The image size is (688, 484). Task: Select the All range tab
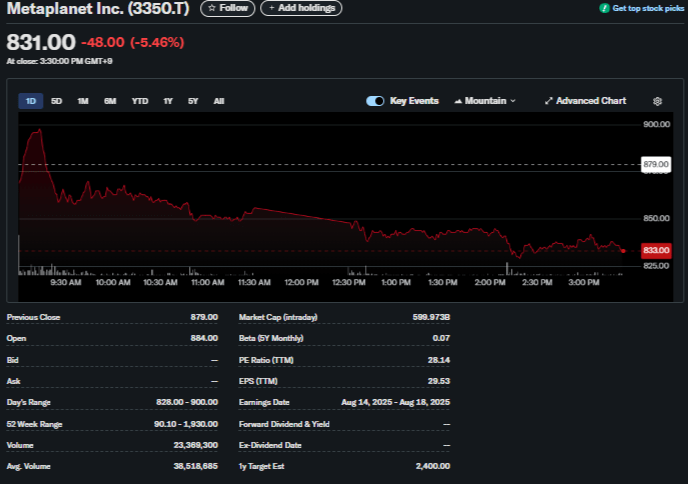pos(219,101)
